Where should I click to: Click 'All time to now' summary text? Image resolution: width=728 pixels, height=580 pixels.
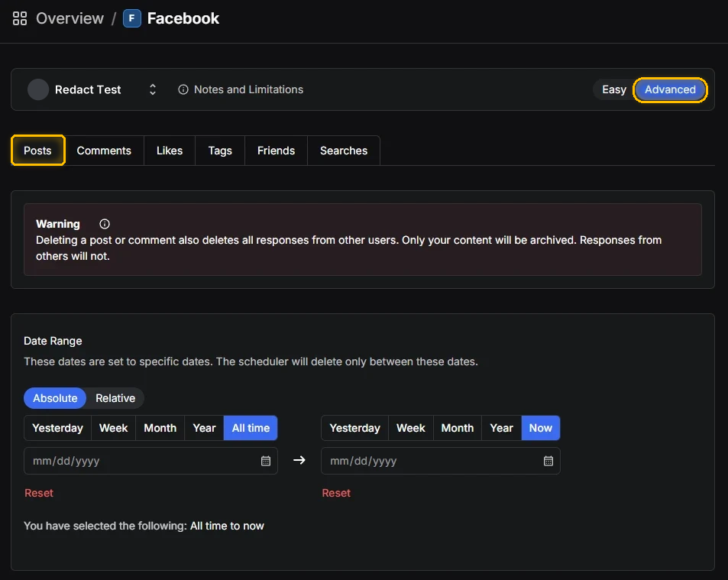[x=227, y=526]
